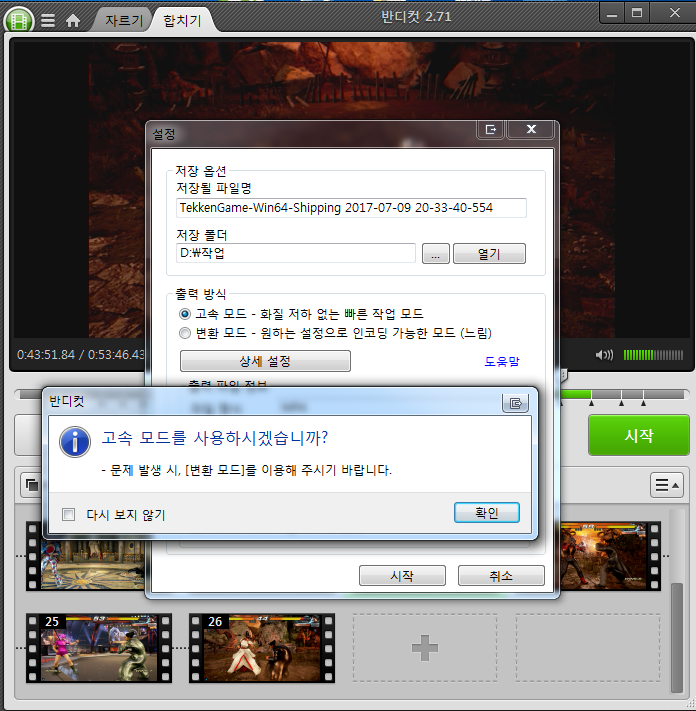Screen dimensions: 696x711
Task: Click the 저장될 파일명 input field
Action: pyautogui.click(x=351, y=208)
